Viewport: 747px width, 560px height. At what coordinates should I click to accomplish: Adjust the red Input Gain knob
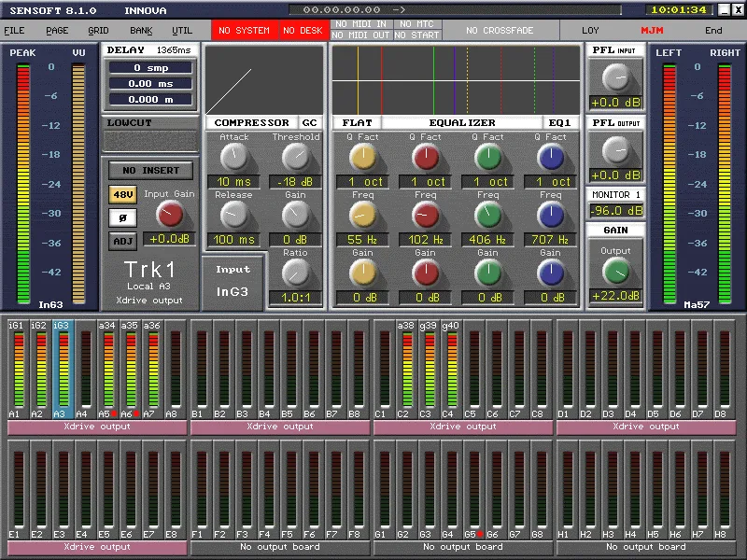click(170, 214)
